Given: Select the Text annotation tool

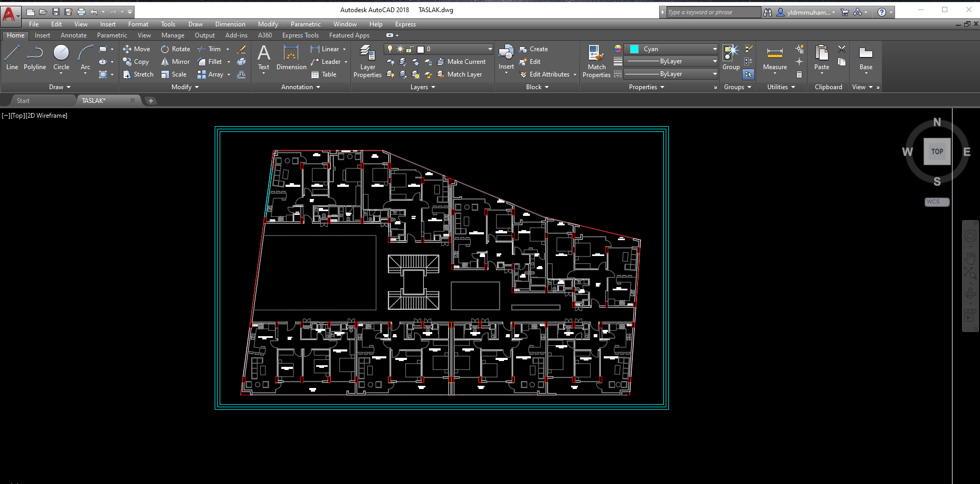Looking at the screenshot, I should click(x=264, y=57).
